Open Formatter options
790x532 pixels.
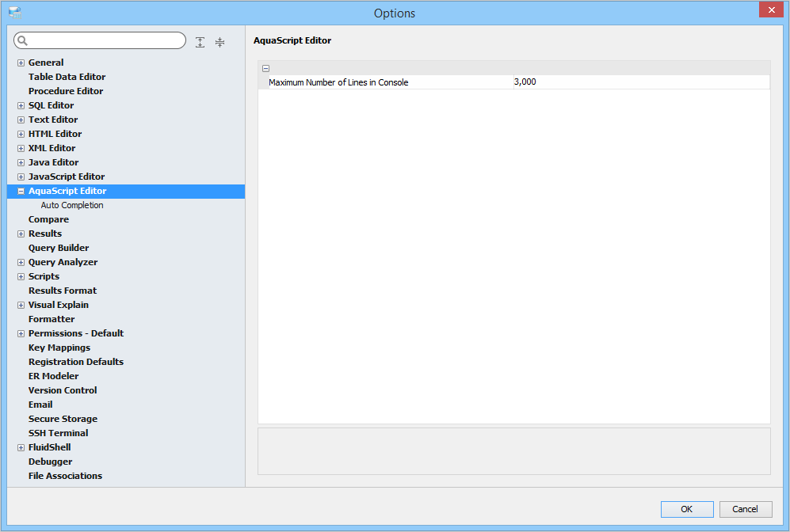[52, 319]
